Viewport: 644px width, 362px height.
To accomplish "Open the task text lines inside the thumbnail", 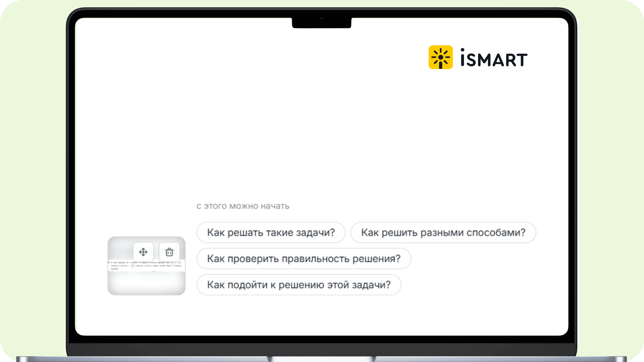I will (146, 266).
